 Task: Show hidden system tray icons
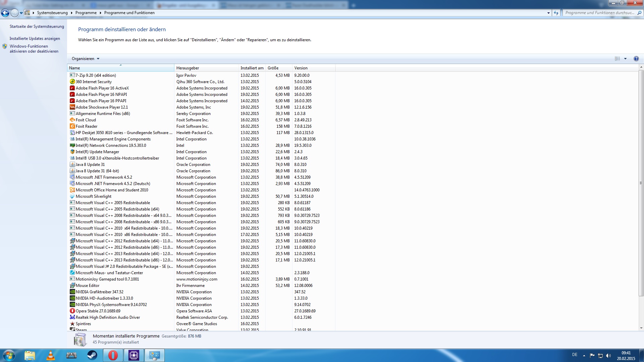(x=584, y=356)
